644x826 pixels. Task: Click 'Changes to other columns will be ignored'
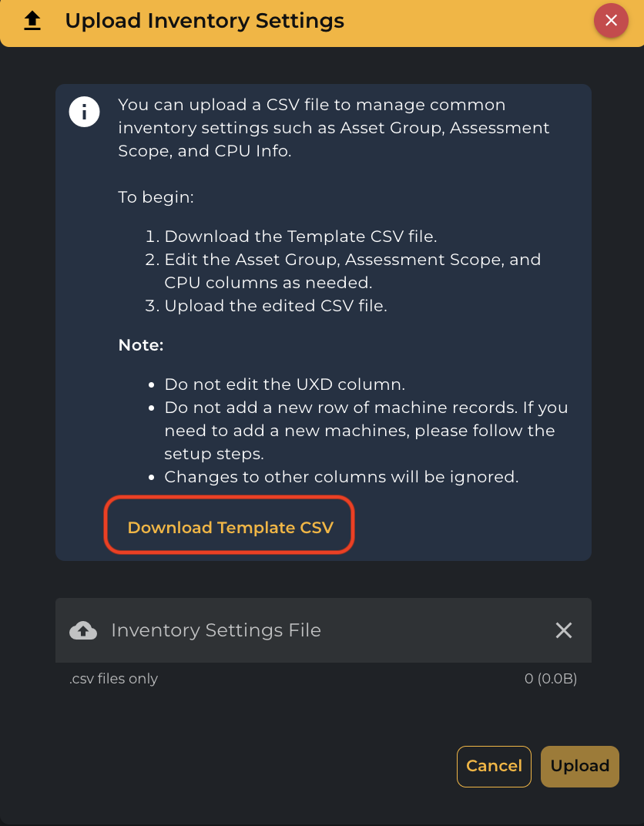341,477
